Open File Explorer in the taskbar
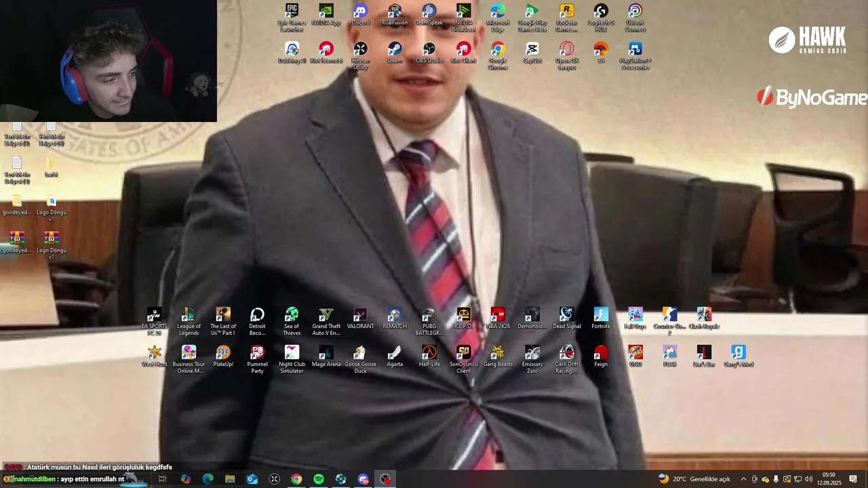This screenshot has width=868, height=488. click(x=230, y=479)
